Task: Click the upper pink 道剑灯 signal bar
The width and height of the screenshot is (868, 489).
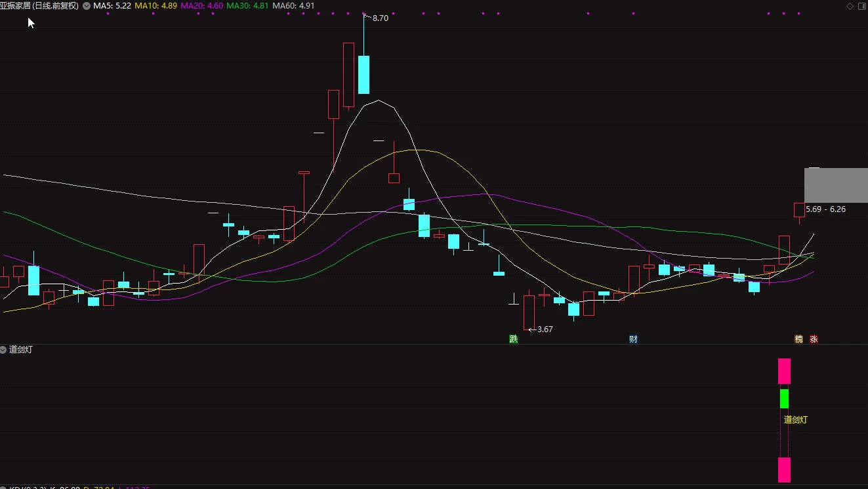Action: click(x=784, y=371)
